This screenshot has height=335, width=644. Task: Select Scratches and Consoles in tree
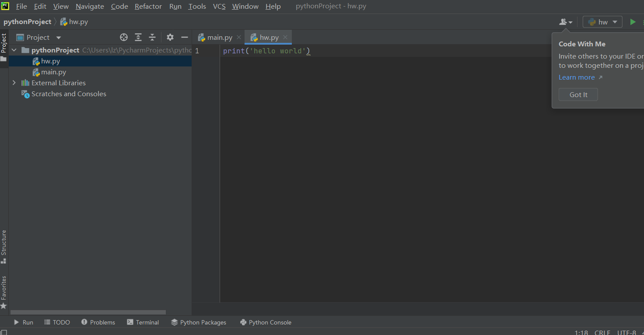(x=69, y=94)
